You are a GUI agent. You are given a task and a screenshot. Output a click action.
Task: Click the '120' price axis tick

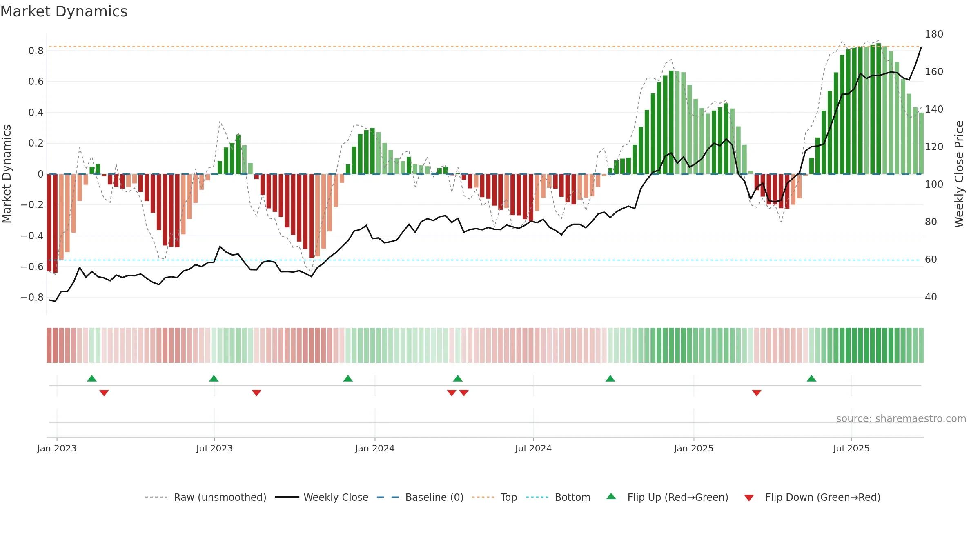pos(934,147)
